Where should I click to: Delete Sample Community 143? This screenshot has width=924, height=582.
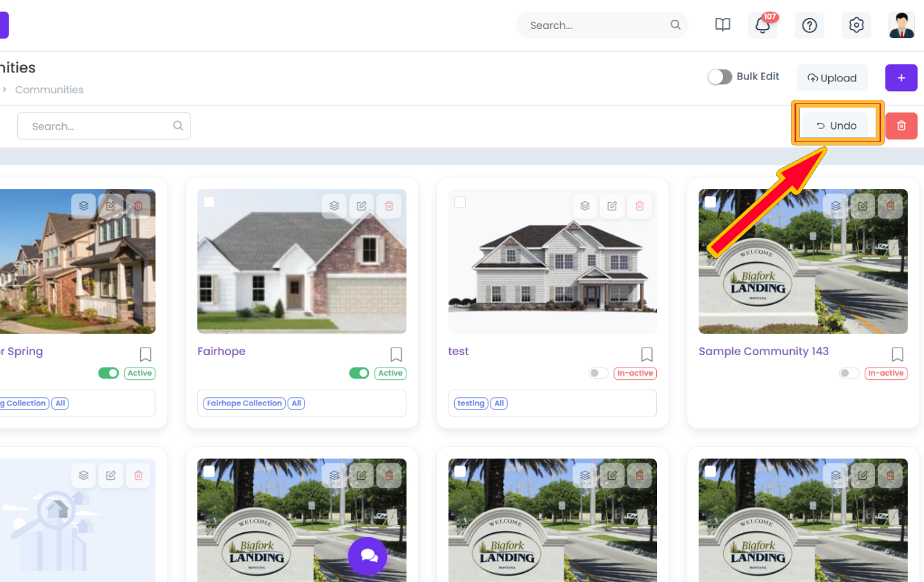click(x=890, y=205)
